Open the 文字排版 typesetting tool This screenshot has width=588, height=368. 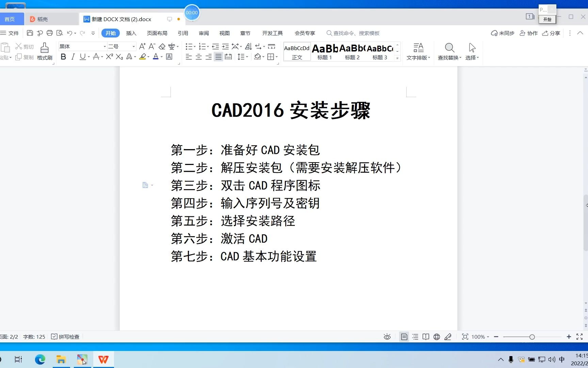pyautogui.click(x=418, y=51)
